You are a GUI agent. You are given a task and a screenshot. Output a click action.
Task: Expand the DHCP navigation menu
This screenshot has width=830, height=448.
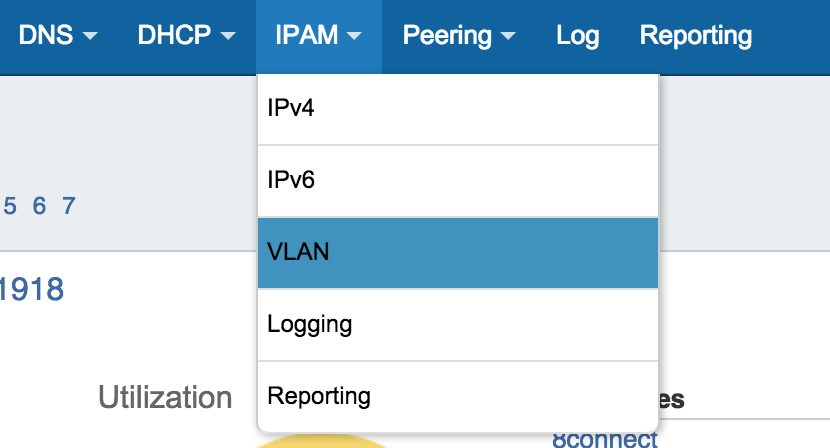(187, 36)
